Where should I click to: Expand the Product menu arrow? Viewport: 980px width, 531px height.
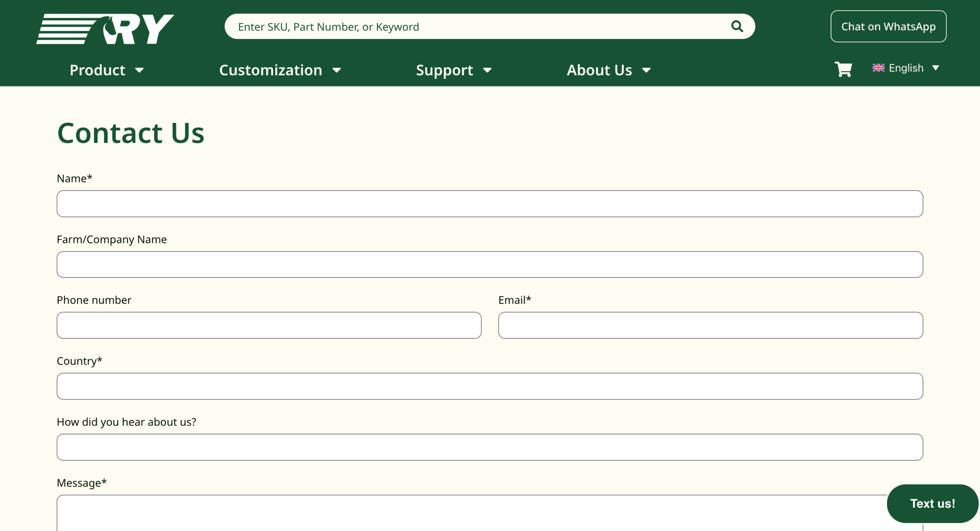[139, 70]
